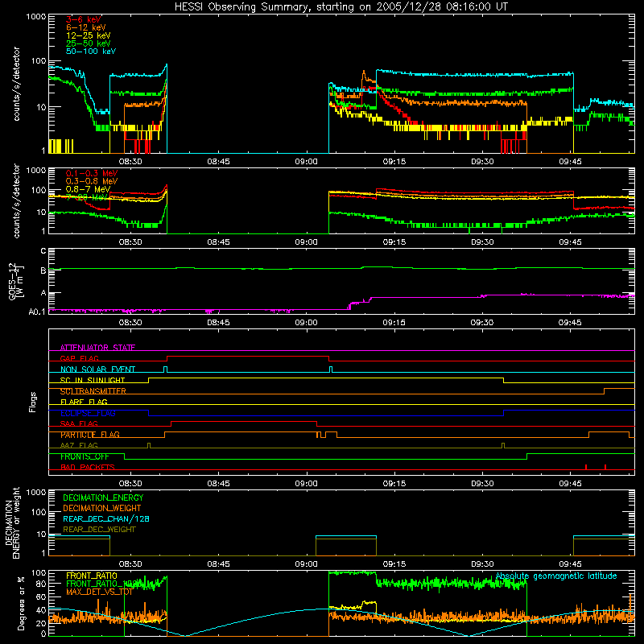This screenshot has height=644, width=644.
Task: Click the counts/s/detector title of the MeV panel
Action: pyautogui.click(x=16, y=201)
